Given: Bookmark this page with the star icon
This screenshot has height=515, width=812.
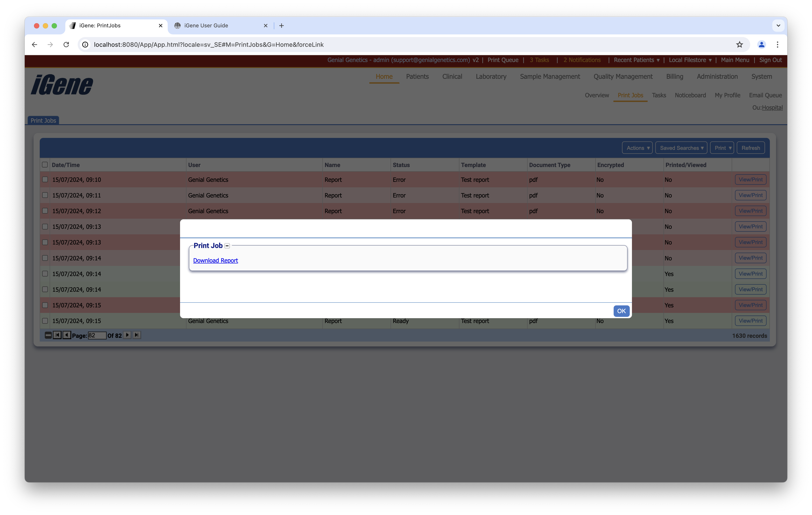Looking at the screenshot, I should (x=739, y=45).
